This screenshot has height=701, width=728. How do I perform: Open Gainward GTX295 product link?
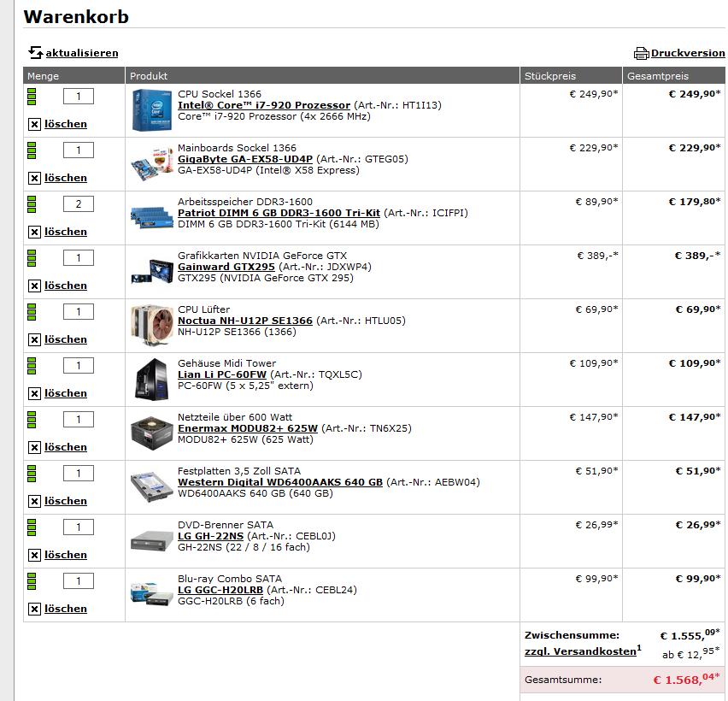(226, 267)
